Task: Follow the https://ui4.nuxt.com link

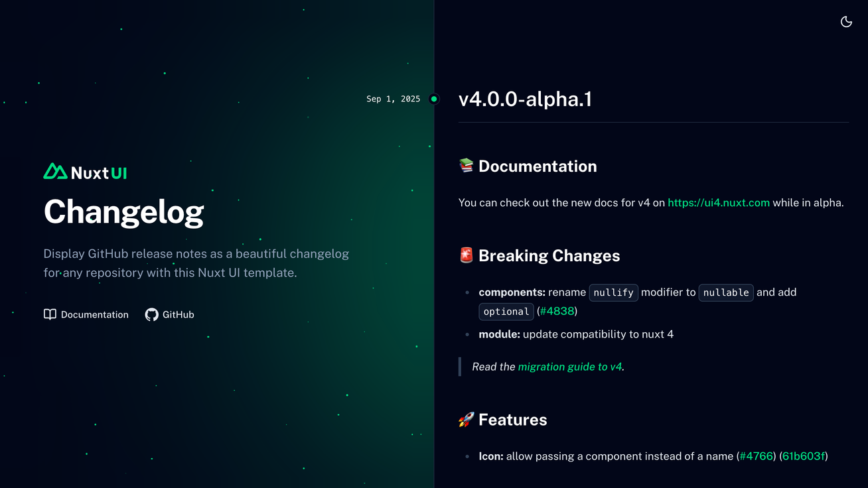Action: point(719,202)
